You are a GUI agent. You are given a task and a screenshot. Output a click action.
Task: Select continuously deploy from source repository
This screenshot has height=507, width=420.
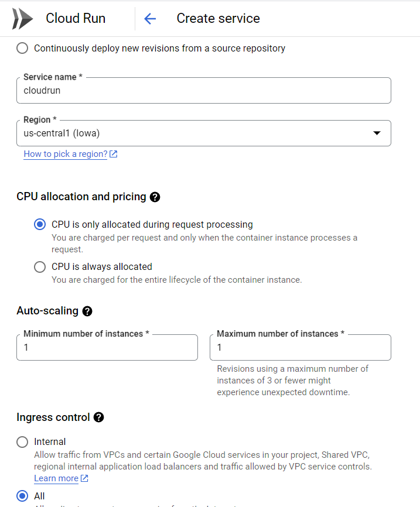[22, 49]
